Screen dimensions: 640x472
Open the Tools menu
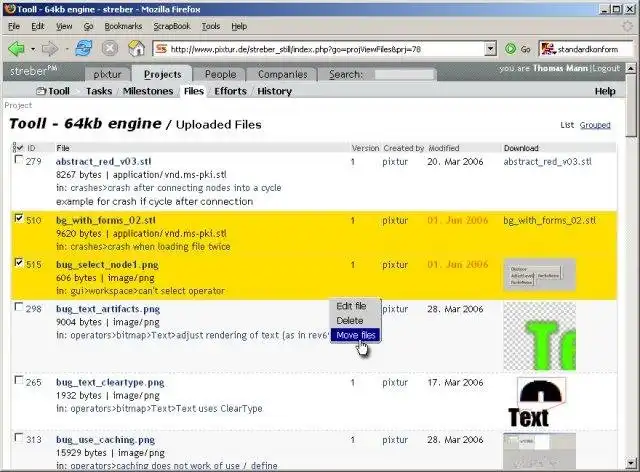point(211,26)
